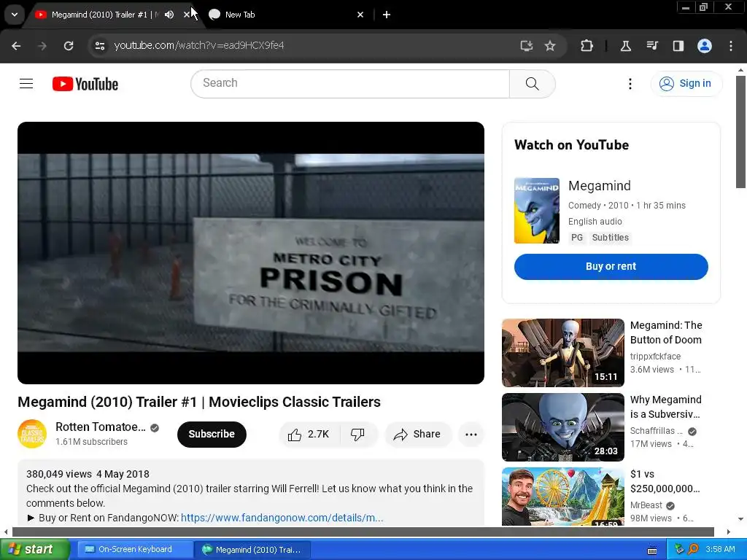Select the youtube.com URL in address bar
This screenshot has height=560, width=747.
tap(198, 45)
